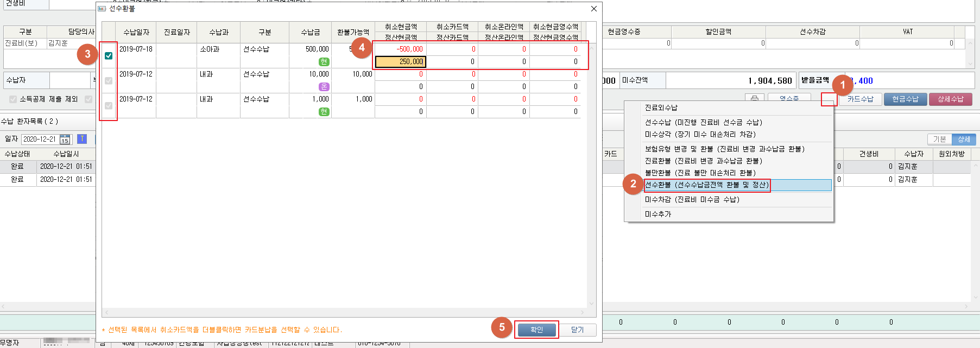Click the blue T icon button
The image size is (980, 348).
click(82, 139)
